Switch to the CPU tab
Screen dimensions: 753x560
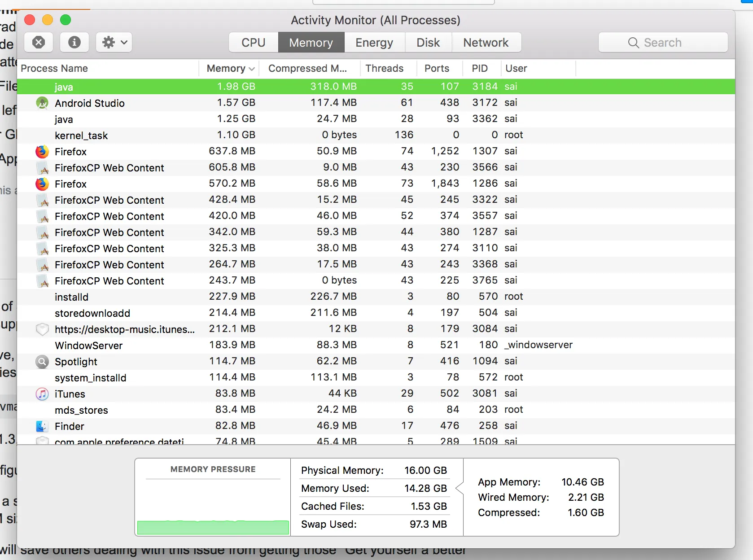[x=254, y=43]
